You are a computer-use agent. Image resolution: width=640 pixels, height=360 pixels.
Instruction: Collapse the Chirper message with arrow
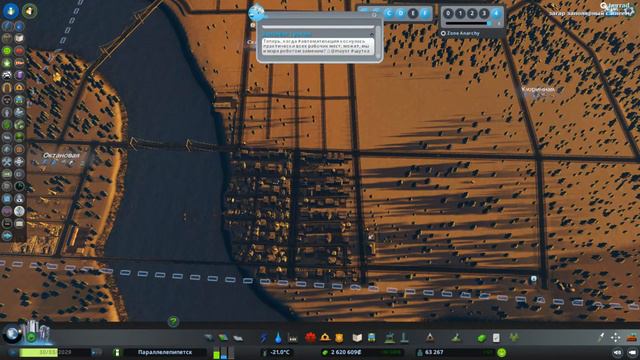click(372, 34)
